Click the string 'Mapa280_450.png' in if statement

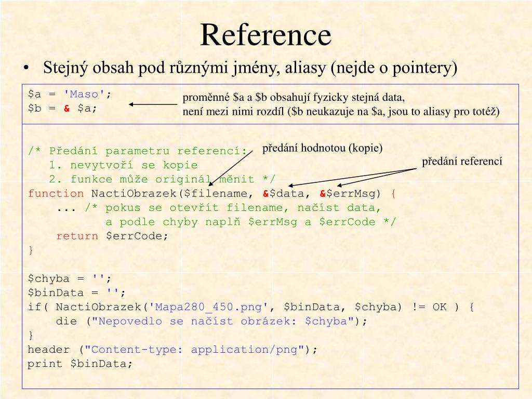(x=208, y=307)
